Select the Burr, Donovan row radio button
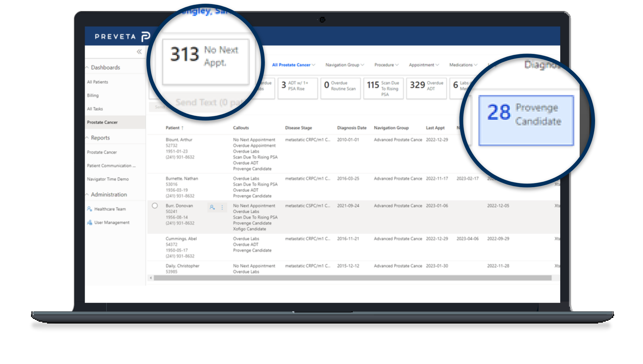 pyautogui.click(x=155, y=206)
